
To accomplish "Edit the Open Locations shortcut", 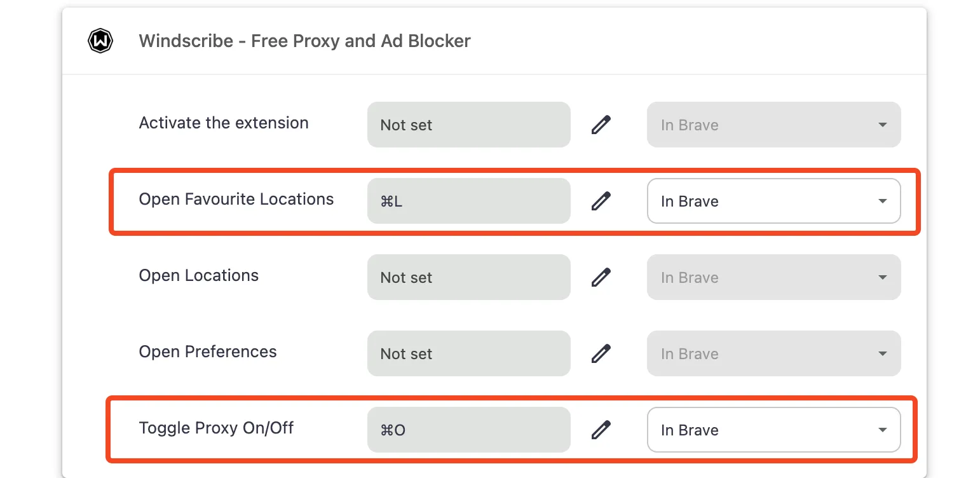I will (601, 277).
